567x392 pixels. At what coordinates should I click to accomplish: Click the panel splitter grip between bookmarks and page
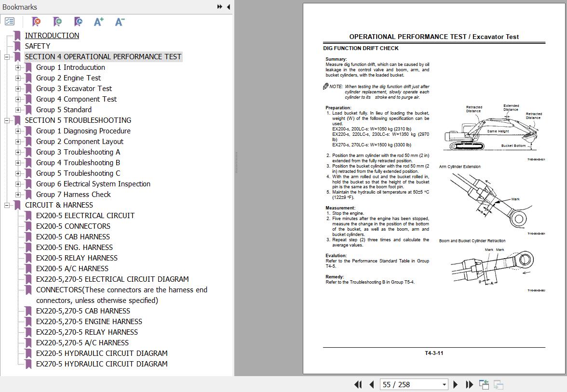236,163
